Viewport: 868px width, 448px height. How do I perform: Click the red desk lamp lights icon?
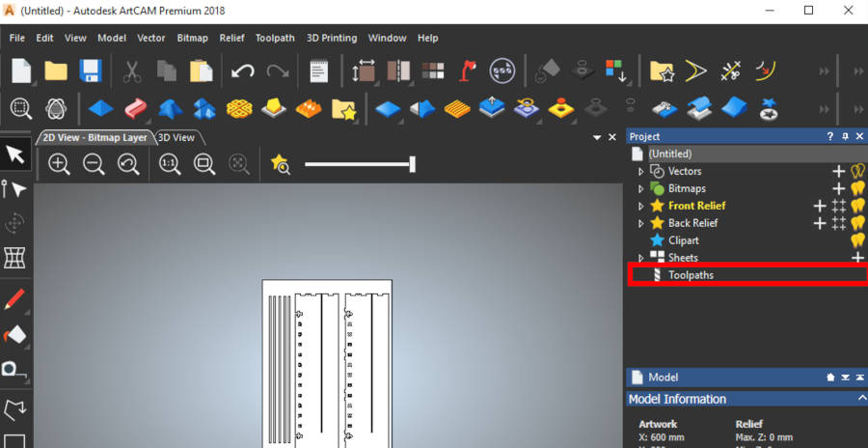[469, 71]
